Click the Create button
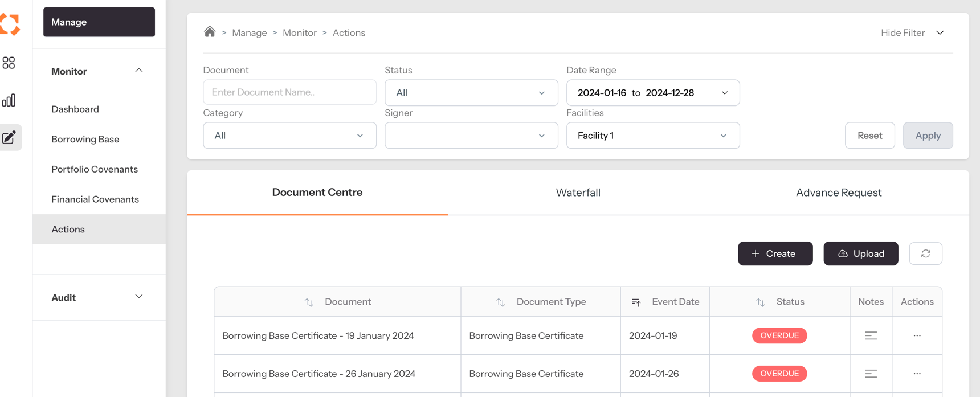The height and width of the screenshot is (397, 980). coord(775,253)
